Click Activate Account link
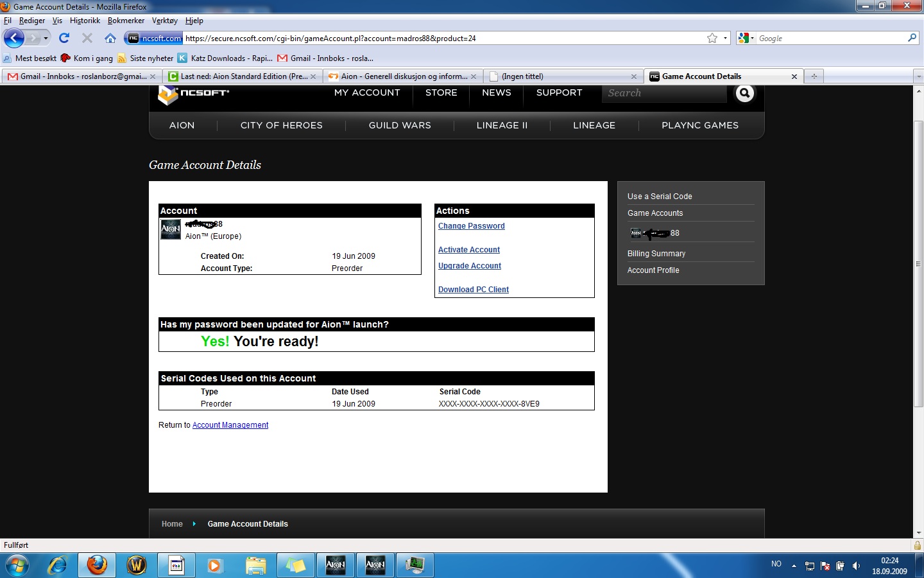This screenshot has height=578, width=924. point(469,250)
